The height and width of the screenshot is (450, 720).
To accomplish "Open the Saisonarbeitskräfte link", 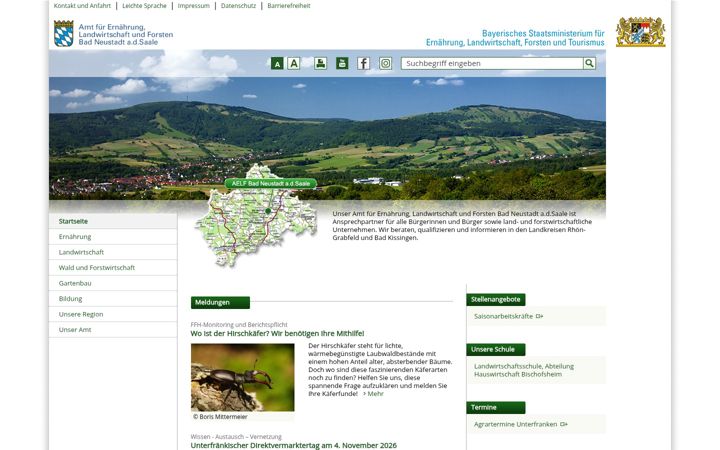I will tap(503, 316).
